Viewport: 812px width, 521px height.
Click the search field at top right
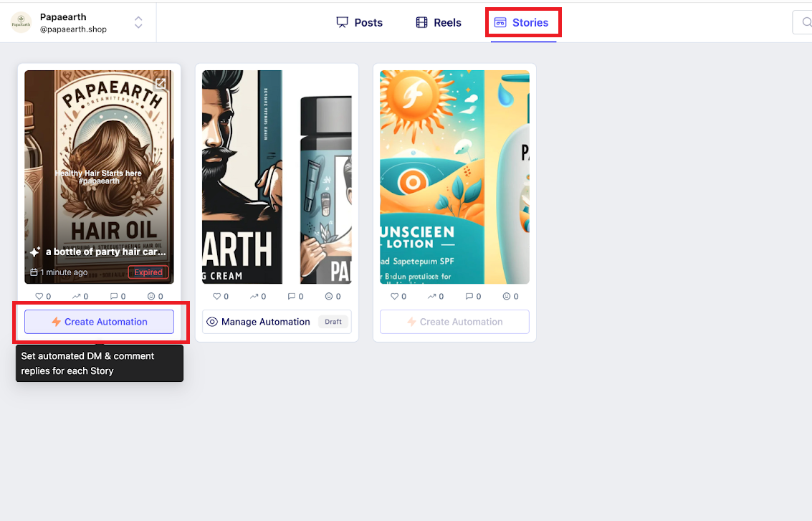tap(802, 22)
